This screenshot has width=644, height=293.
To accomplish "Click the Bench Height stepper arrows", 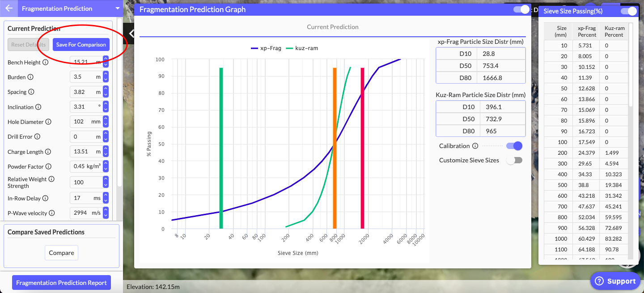I will 106,62.
